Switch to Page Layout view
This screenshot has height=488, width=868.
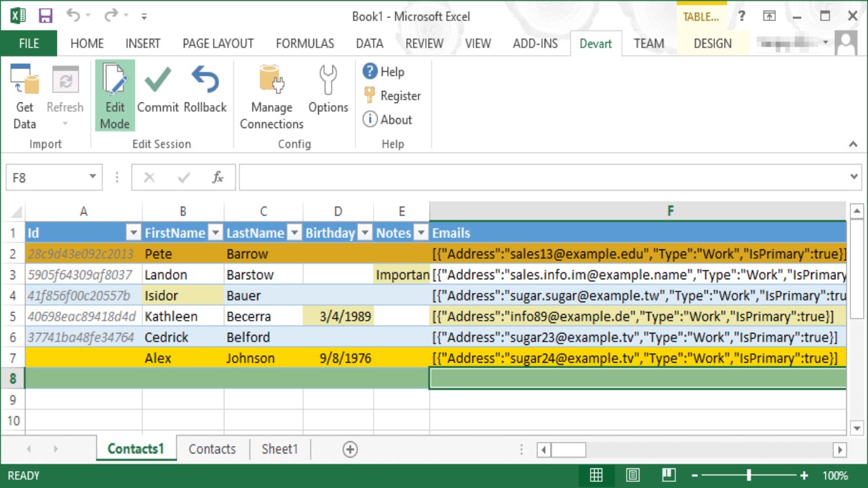click(633, 475)
